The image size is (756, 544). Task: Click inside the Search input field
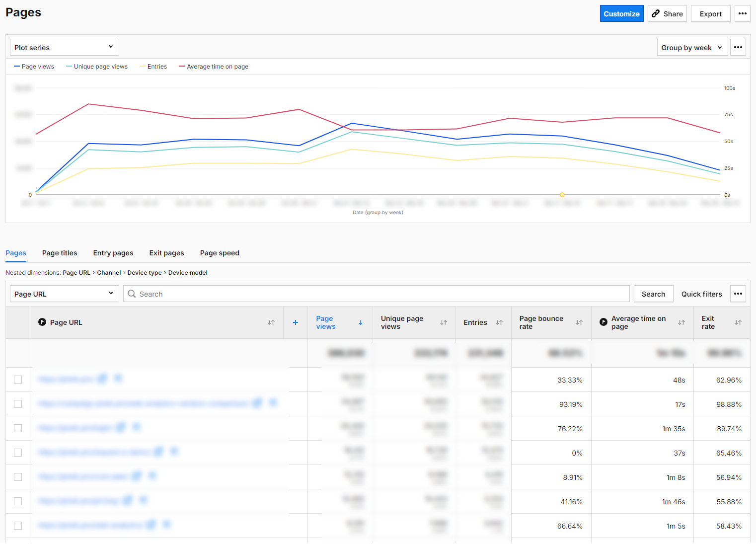tap(348, 294)
